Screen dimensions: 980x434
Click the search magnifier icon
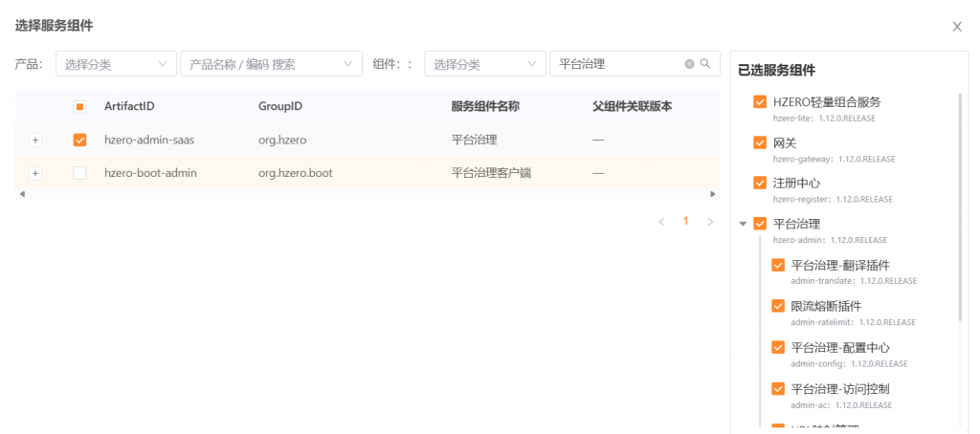(x=705, y=64)
